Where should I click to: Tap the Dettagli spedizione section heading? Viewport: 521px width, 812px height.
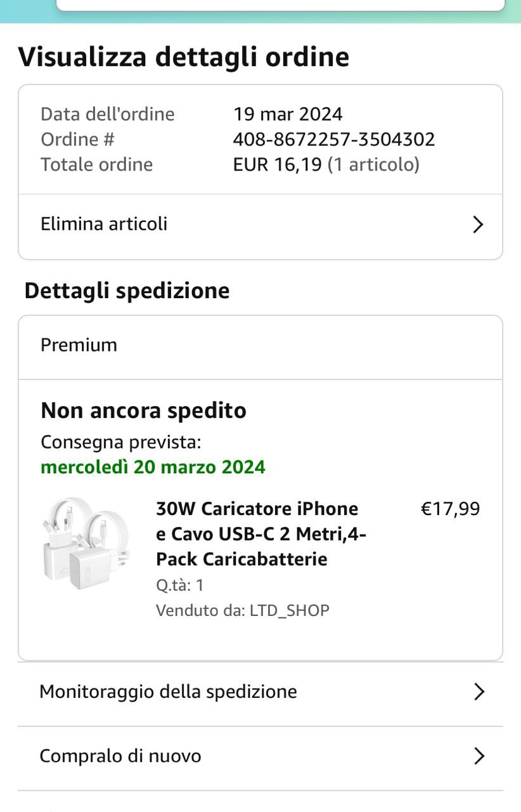(127, 291)
